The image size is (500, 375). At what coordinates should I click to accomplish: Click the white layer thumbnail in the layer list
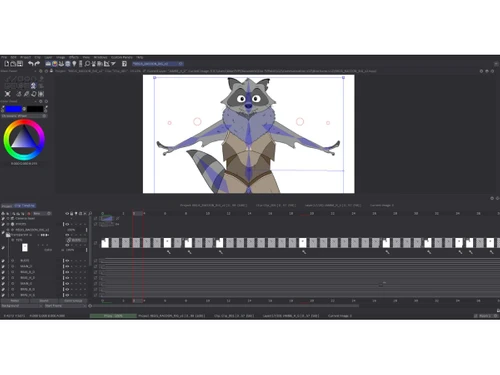pos(25,247)
